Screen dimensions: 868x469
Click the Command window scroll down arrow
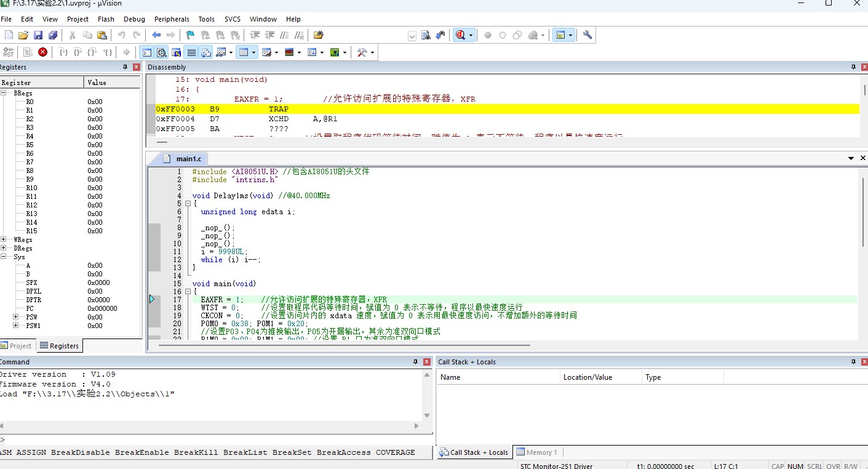[x=428, y=415]
